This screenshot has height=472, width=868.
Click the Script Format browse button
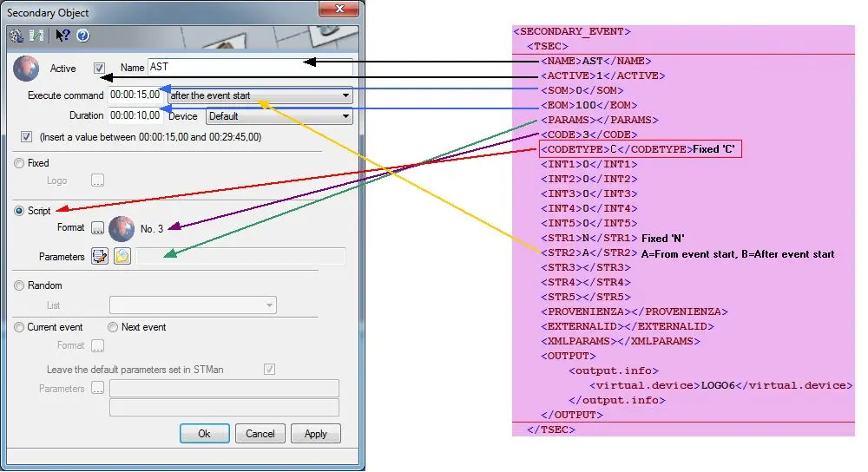pos(98,228)
